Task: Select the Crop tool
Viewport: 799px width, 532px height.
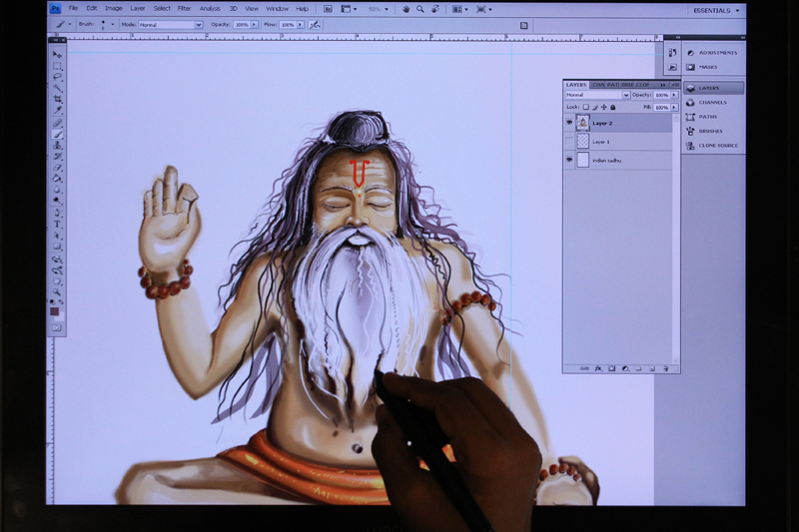Action: click(x=57, y=100)
